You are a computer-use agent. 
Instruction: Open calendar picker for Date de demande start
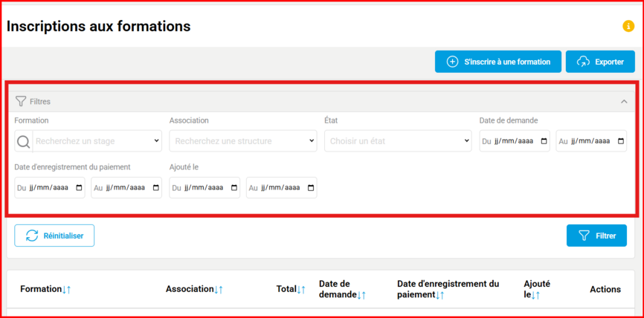point(544,141)
